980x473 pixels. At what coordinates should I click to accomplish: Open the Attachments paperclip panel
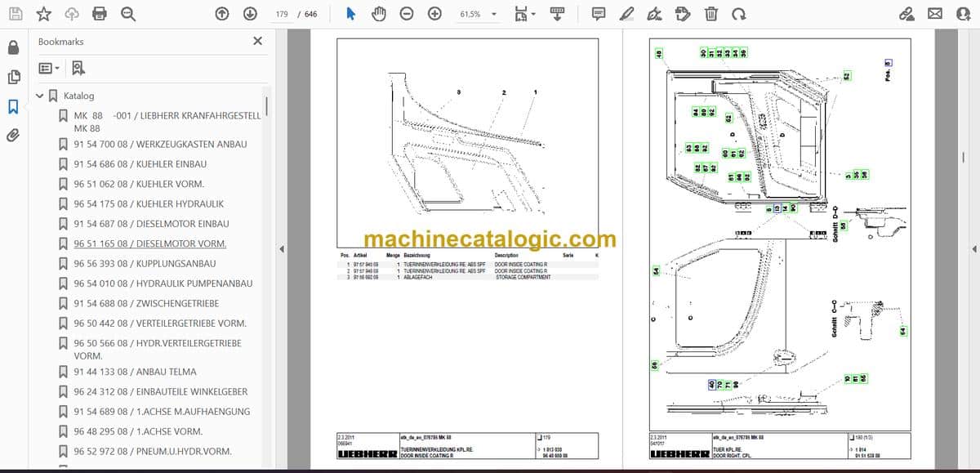coord(13,135)
